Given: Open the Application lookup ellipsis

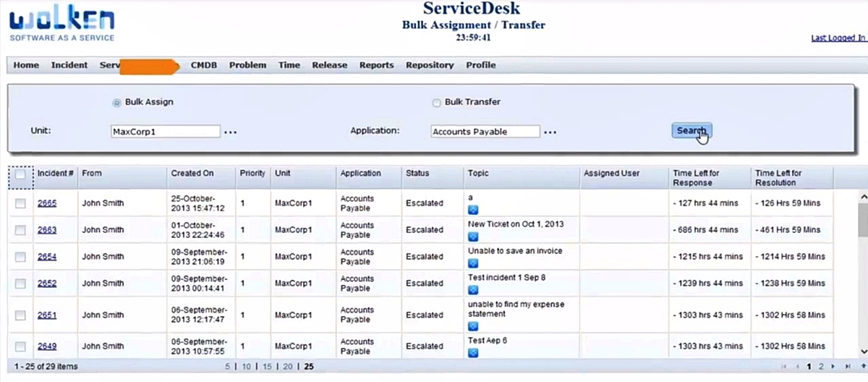Looking at the screenshot, I should pyautogui.click(x=550, y=132).
